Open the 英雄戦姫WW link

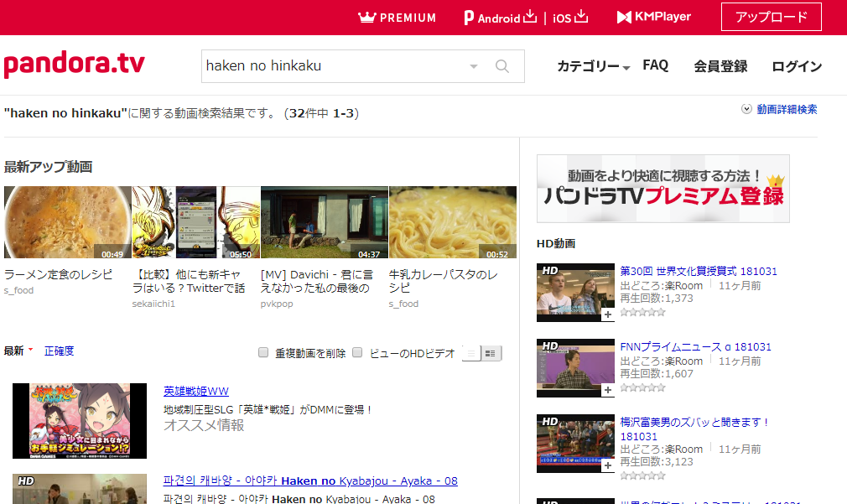click(x=196, y=391)
